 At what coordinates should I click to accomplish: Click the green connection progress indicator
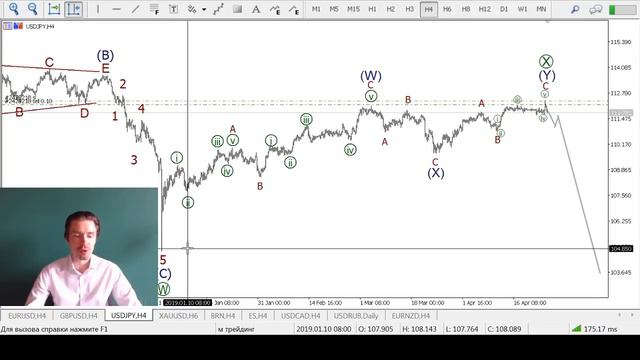point(622,9)
